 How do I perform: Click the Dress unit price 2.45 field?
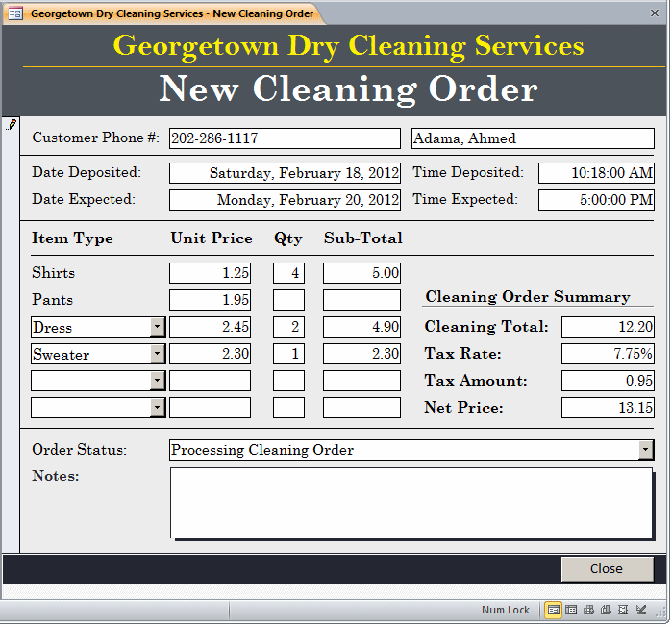210,327
